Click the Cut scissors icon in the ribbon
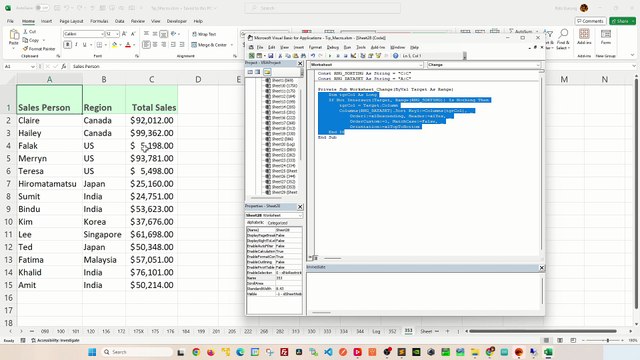Image resolution: width=640 pixels, height=360 pixels. [26, 31]
